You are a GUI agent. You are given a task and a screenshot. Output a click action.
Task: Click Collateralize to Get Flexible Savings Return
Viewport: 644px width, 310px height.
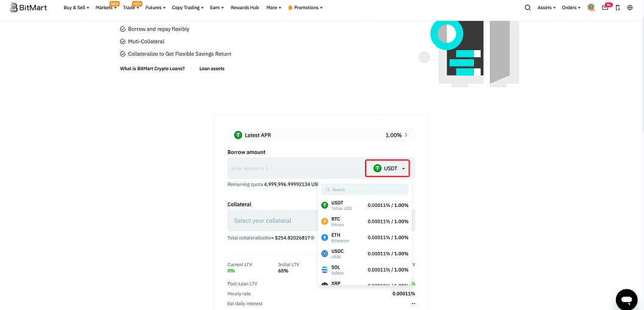(180, 54)
